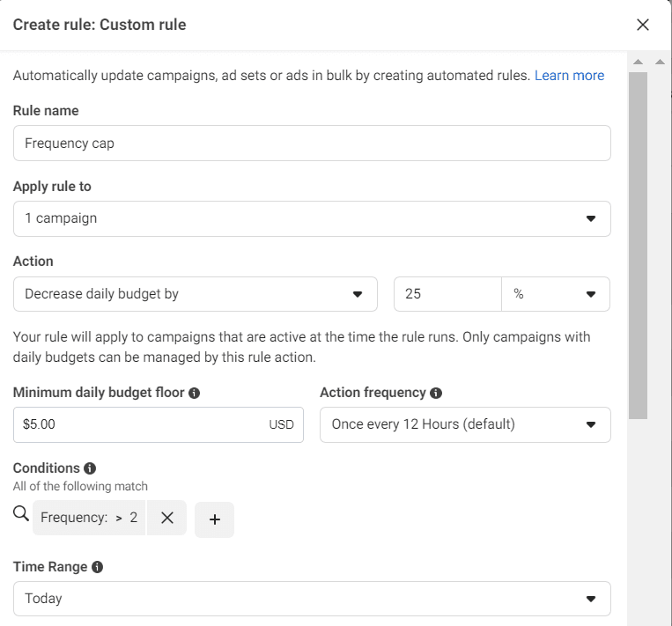Open the Learn more link

click(x=569, y=76)
